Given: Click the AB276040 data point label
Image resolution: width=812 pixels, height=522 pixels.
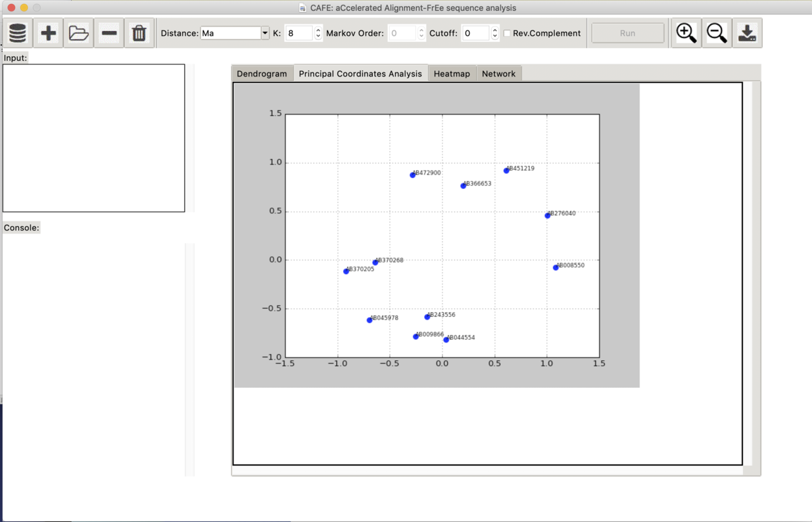Looking at the screenshot, I should [562, 213].
